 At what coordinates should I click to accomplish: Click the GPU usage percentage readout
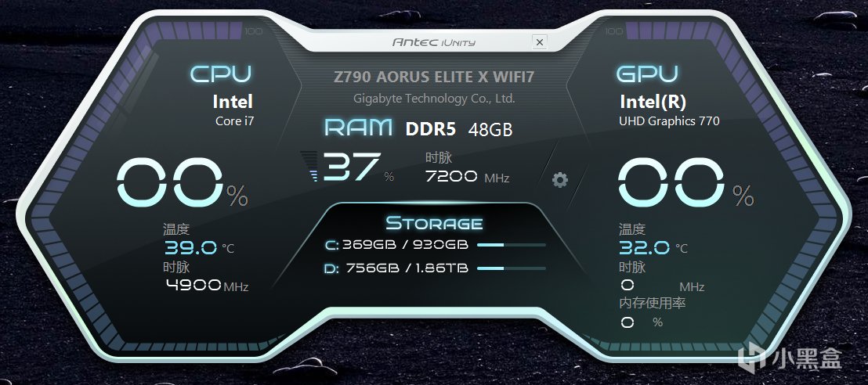[x=685, y=183]
